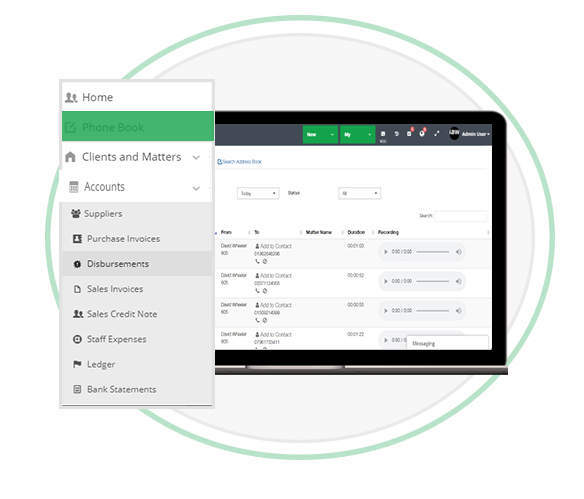Open the green My dropdown button
The image size is (584, 499).
tap(357, 134)
